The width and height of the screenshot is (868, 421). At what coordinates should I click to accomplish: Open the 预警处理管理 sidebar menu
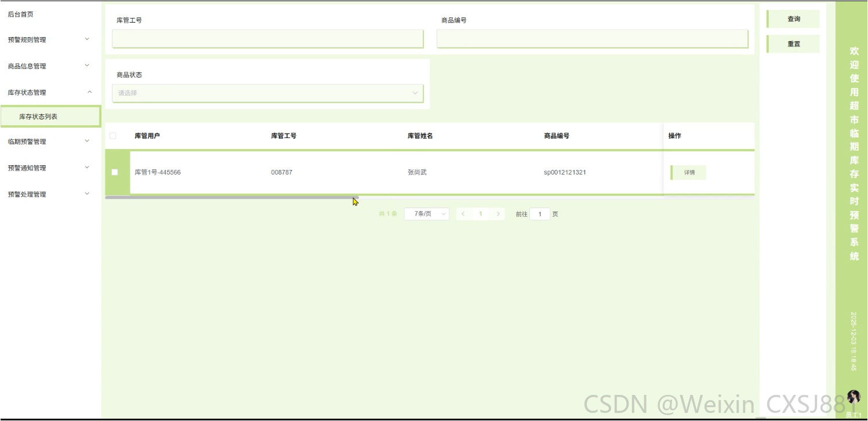point(50,194)
